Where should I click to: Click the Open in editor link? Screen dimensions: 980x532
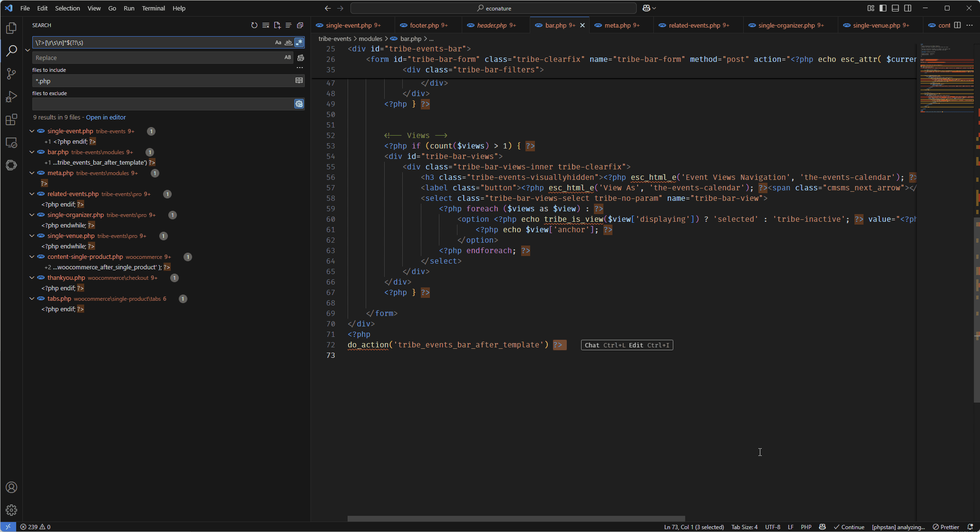106,117
